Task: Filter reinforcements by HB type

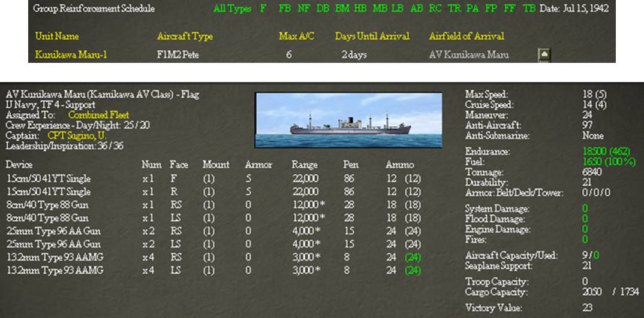Action: [360, 8]
